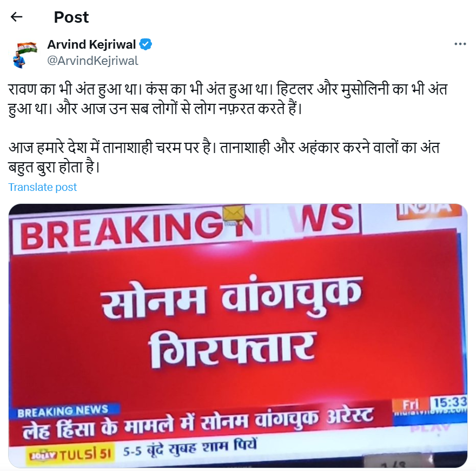Click the paragraph starting आज हमारे देश
This screenshot has height=471, width=476.
[x=224, y=157]
